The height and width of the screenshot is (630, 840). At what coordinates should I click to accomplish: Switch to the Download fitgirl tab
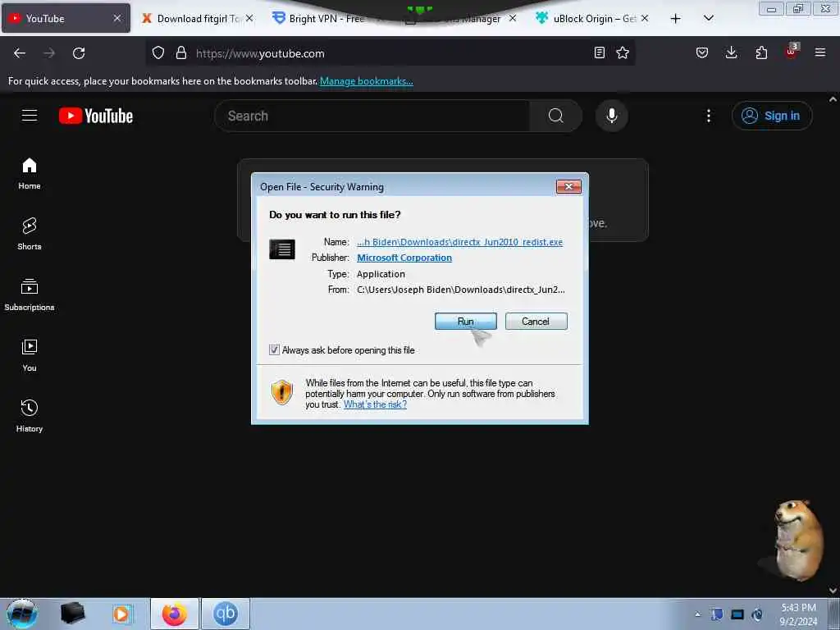(199, 19)
